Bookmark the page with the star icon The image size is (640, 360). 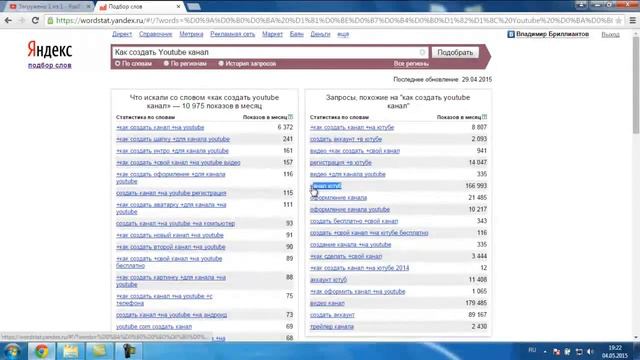(x=618, y=20)
